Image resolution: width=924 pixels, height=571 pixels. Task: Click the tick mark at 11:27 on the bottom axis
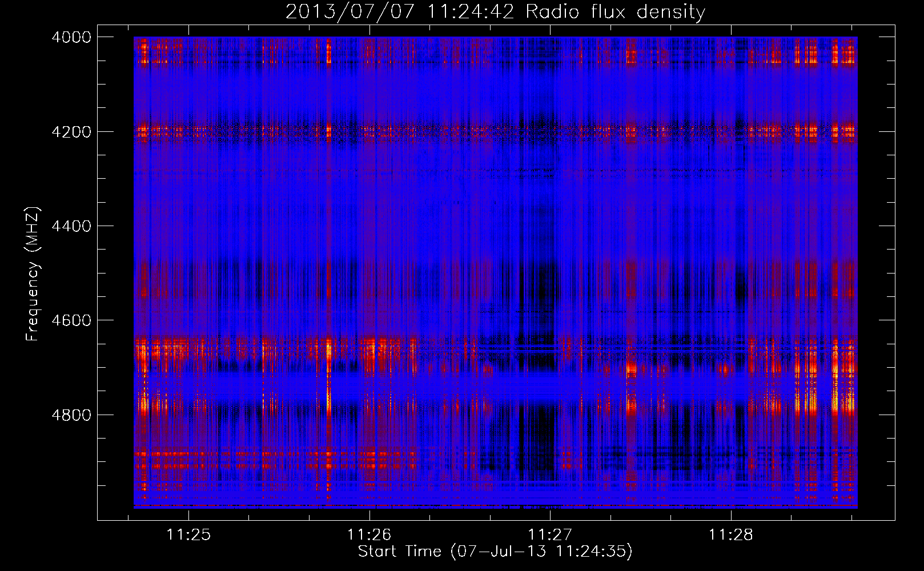click(551, 514)
